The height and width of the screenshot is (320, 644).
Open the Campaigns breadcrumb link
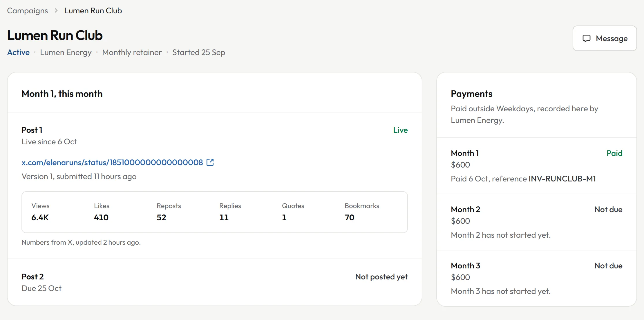(28, 11)
